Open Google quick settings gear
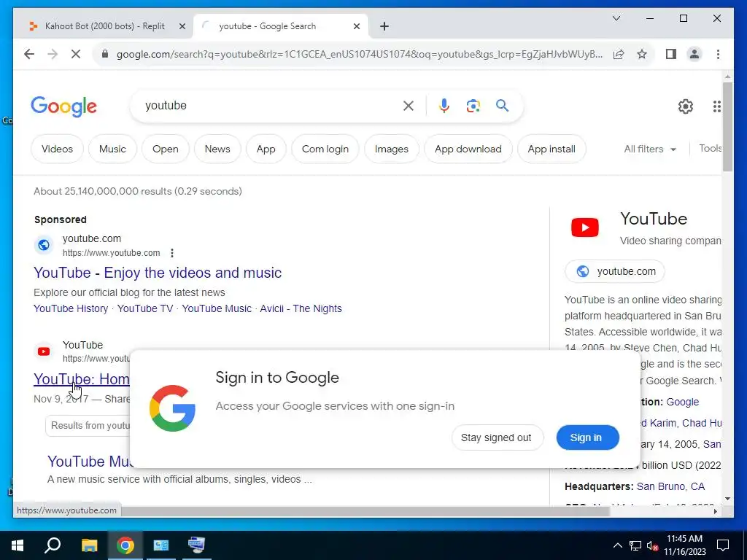The height and width of the screenshot is (560, 747). click(x=685, y=106)
